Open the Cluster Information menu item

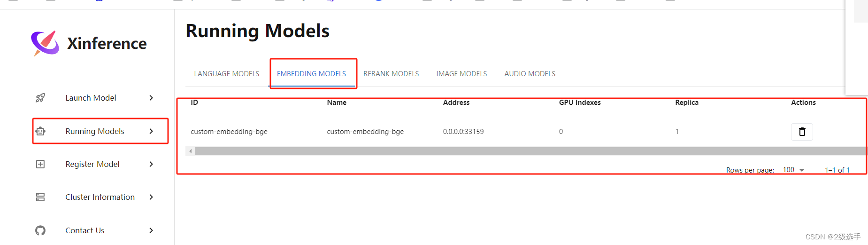coord(100,197)
